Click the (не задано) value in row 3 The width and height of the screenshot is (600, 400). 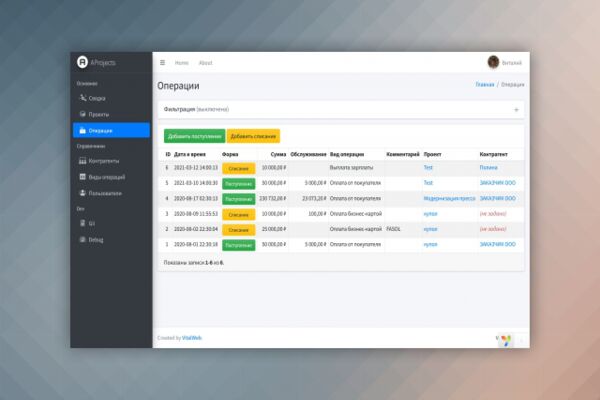[493, 214]
